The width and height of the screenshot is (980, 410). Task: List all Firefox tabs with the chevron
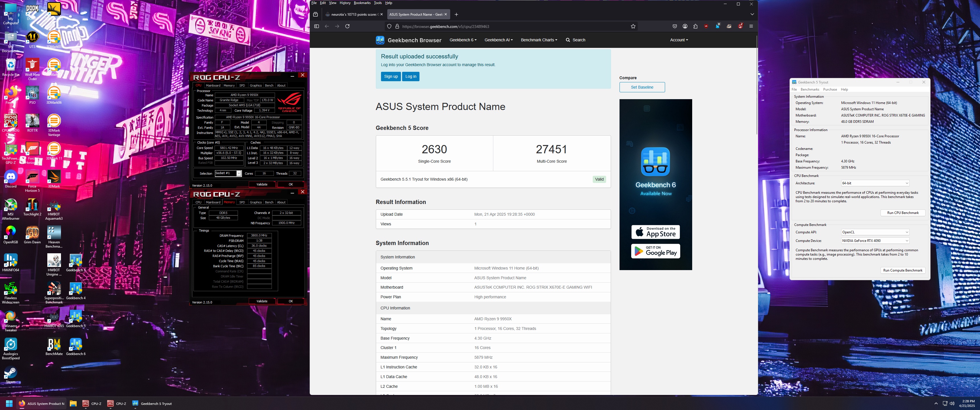point(752,14)
